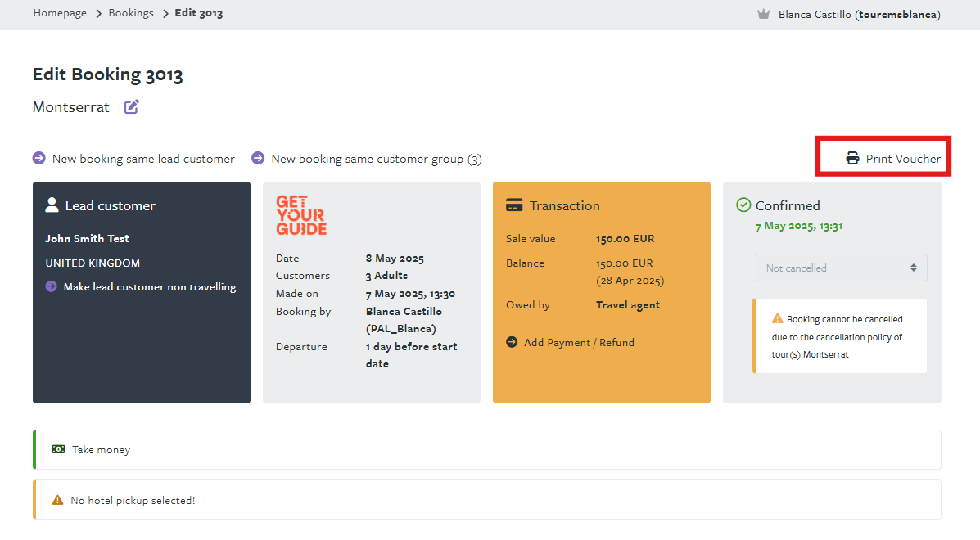The height and width of the screenshot is (540, 980).
Task: Click warning triangle in cancellation policy notice
Action: coord(777,318)
